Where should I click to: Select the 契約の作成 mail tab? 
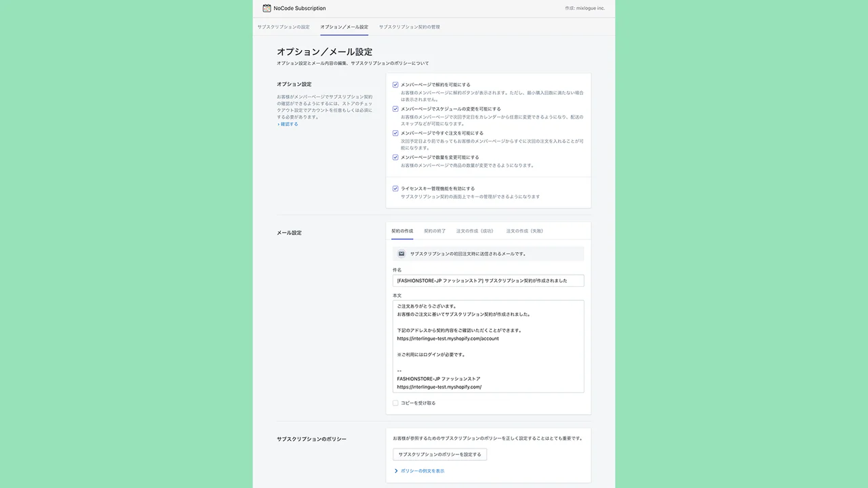pos(402,231)
